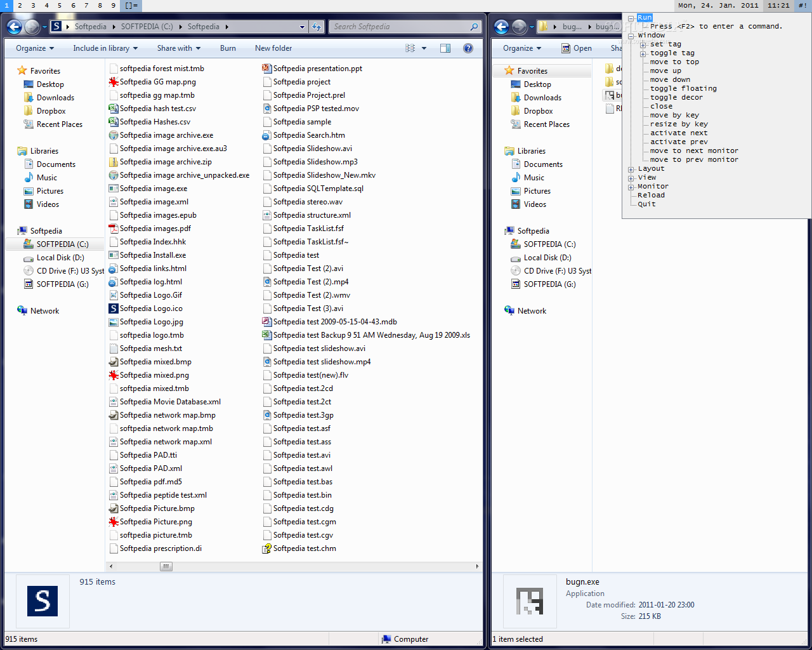812x650 pixels.
Task: Click the #! command button in bugn bar
Action: 802,6
